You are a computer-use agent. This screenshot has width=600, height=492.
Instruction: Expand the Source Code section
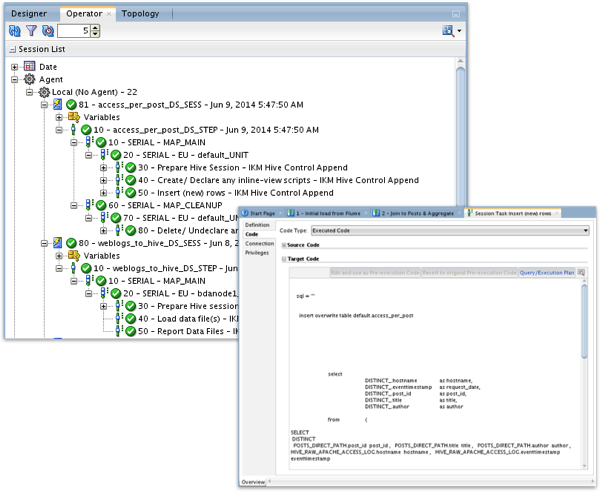284,245
